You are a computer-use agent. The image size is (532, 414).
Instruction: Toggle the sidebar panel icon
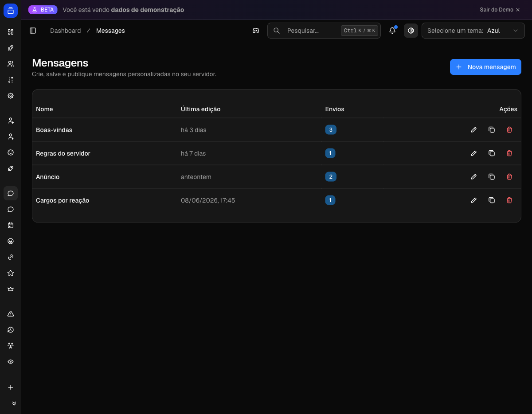33,31
